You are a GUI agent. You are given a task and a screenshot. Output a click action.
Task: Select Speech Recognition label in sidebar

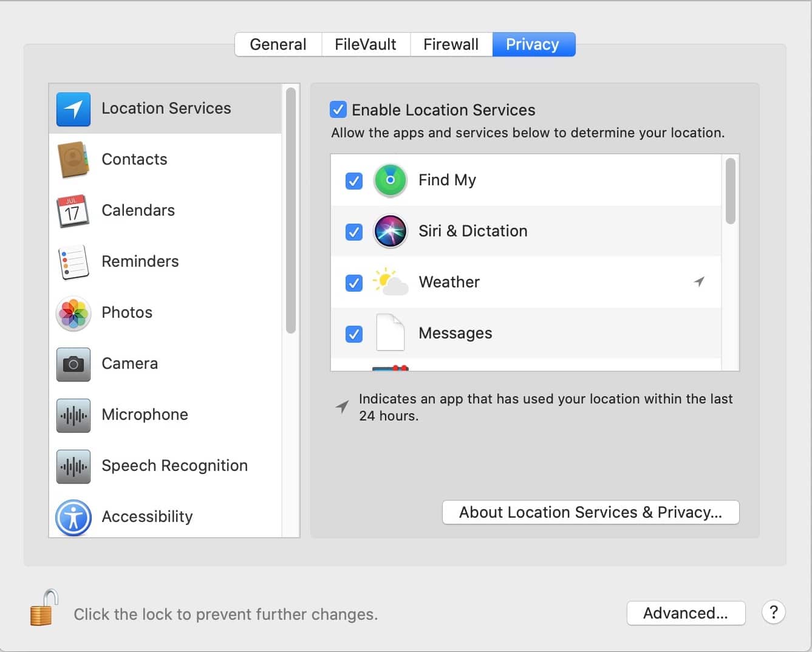(175, 465)
